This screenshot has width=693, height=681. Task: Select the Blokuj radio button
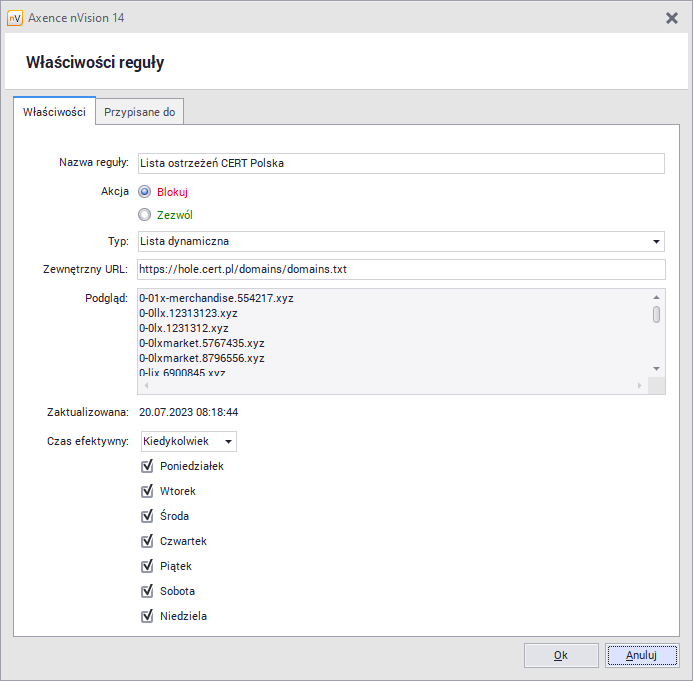145,192
